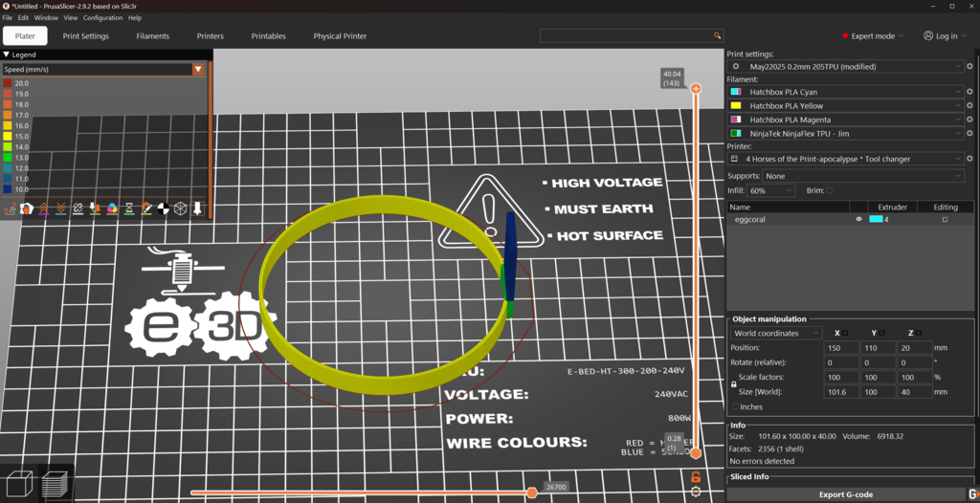Toggle Z axis mirror box
This screenshot has width=980, height=503.
pos(918,333)
